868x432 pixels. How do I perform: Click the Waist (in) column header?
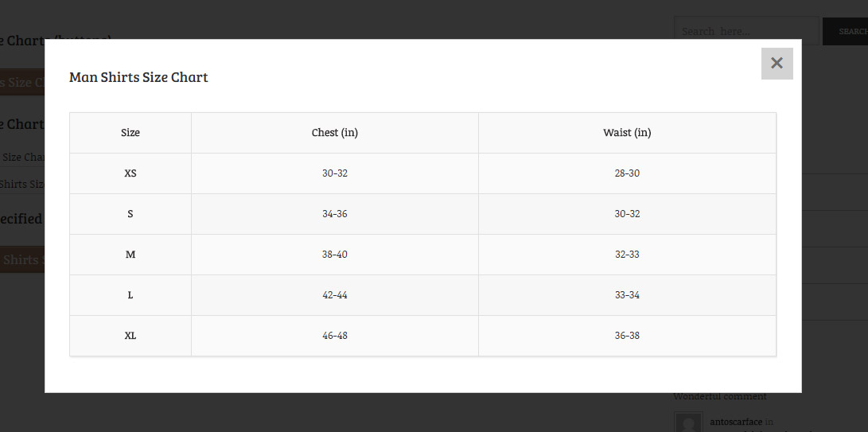[627, 133]
